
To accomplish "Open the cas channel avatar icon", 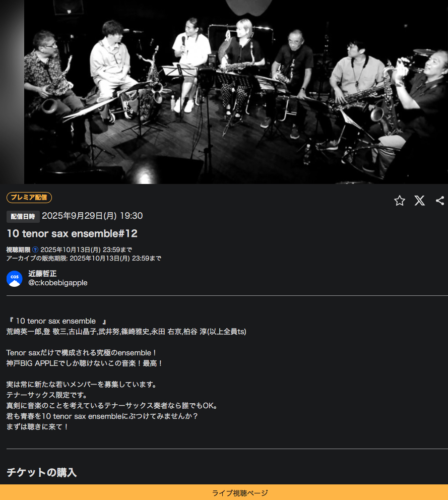I will [x=15, y=278].
